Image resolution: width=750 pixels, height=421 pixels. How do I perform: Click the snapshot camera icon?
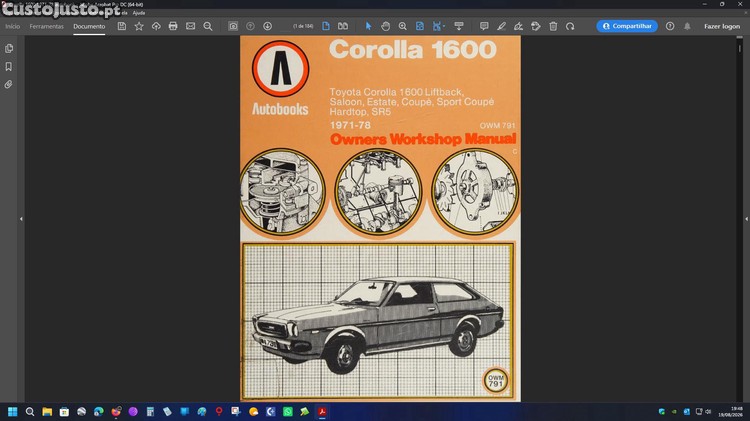(x=233, y=26)
